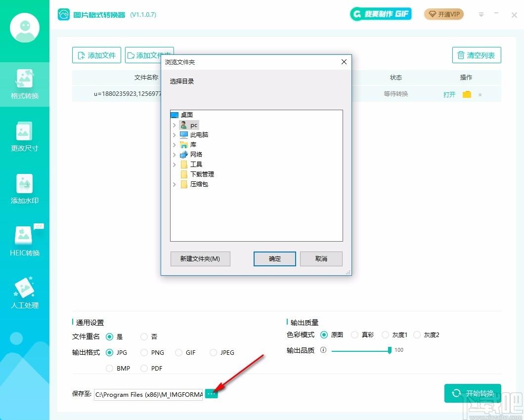
Task: Choose BMP output format
Action: tap(109, 368)
